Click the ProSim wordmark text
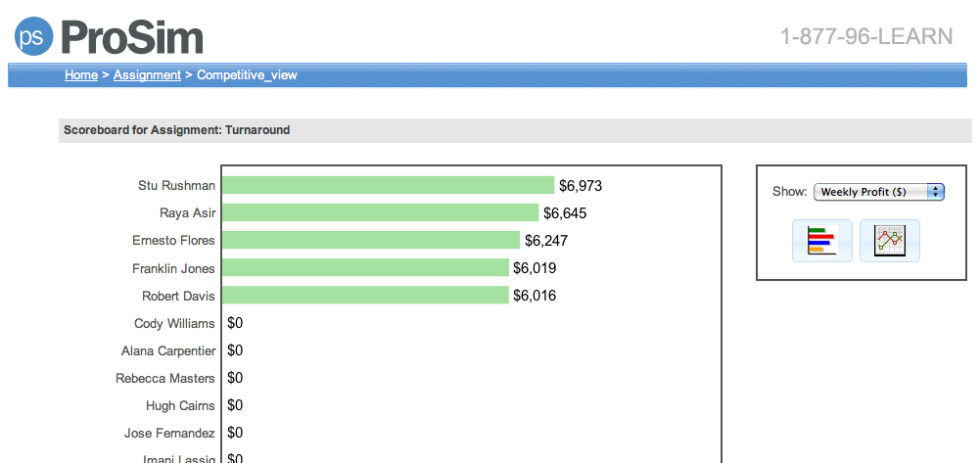 point(132,38)
